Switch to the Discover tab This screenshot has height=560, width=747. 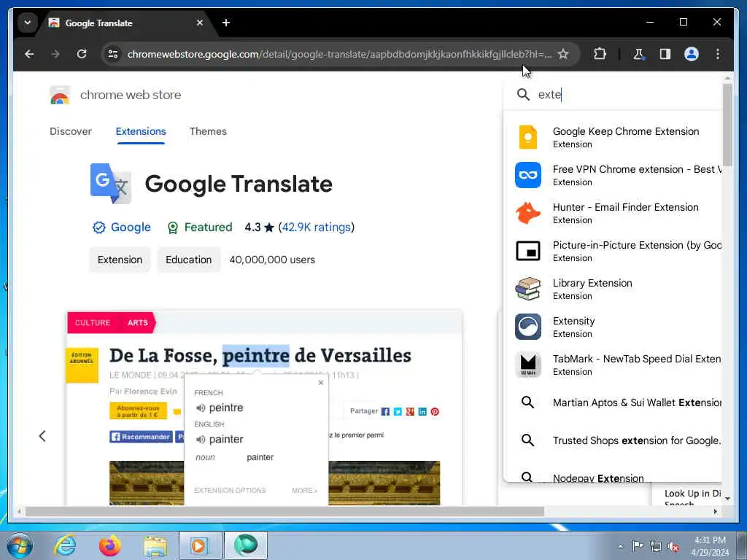pos(71,131)
